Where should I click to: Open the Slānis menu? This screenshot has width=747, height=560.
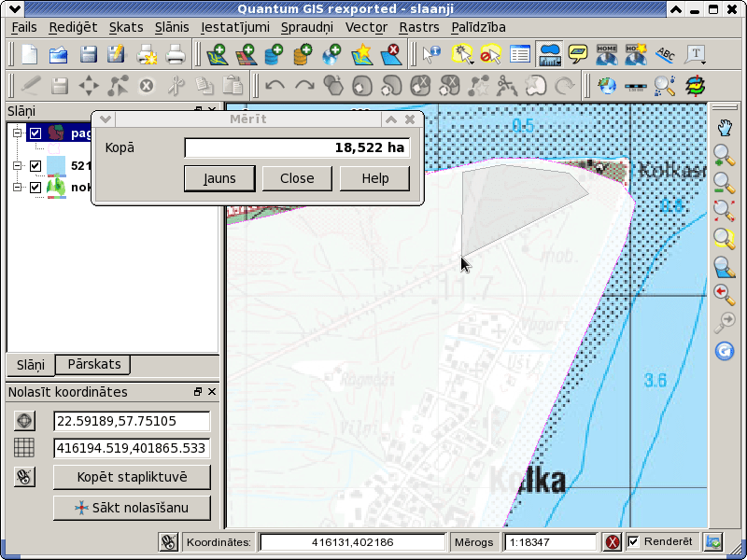(x=172, y=28)
